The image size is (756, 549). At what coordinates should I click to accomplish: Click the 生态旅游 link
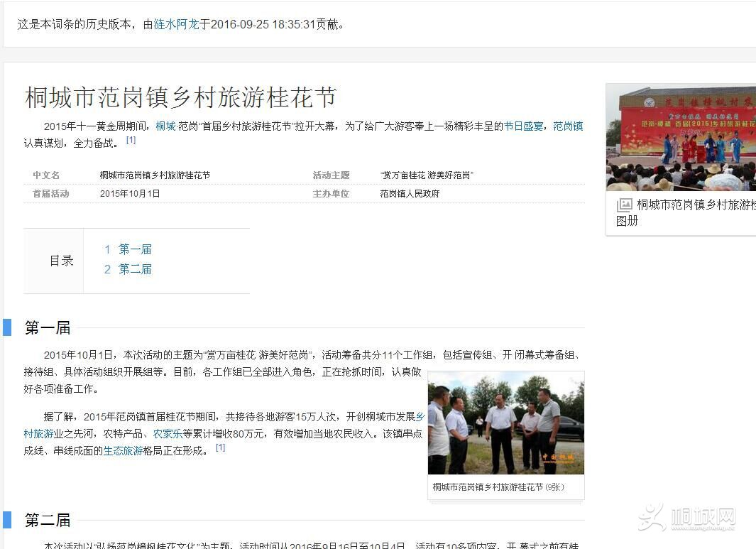[x=123, y=451]
